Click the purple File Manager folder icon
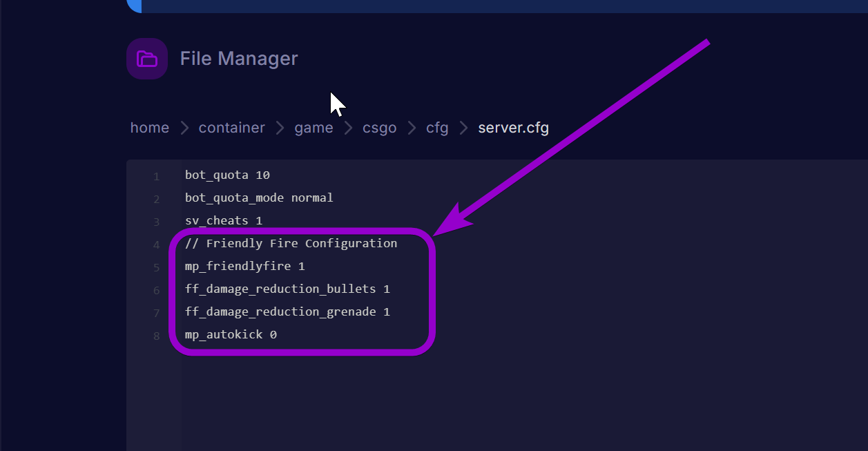The image size is (868, 451). [x=146, y=58]
